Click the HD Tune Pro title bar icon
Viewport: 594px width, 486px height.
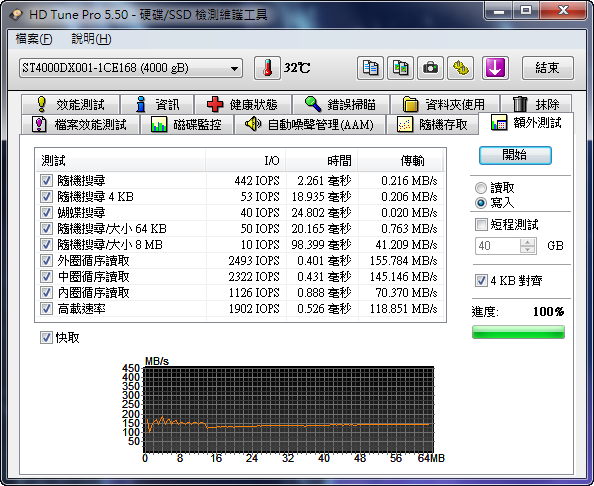17,15
